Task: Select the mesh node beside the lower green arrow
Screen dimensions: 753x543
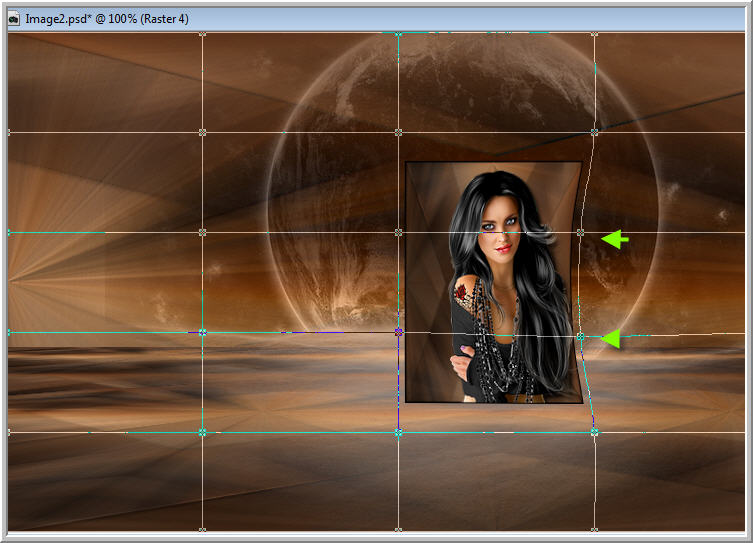Action: pyautogui.click(x=580, y=337)
